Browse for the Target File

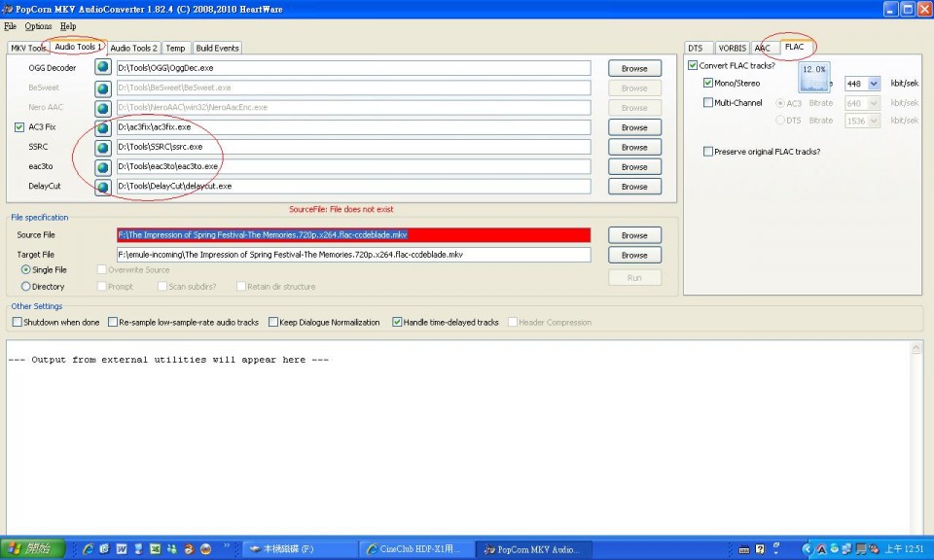click(x=634, y=255)
